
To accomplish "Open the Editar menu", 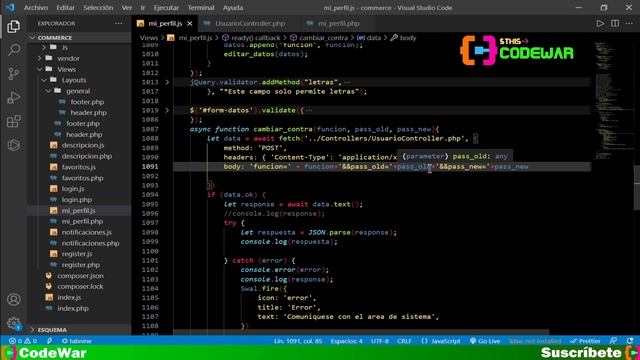I will pyautogui.click(x=65, y=8).
